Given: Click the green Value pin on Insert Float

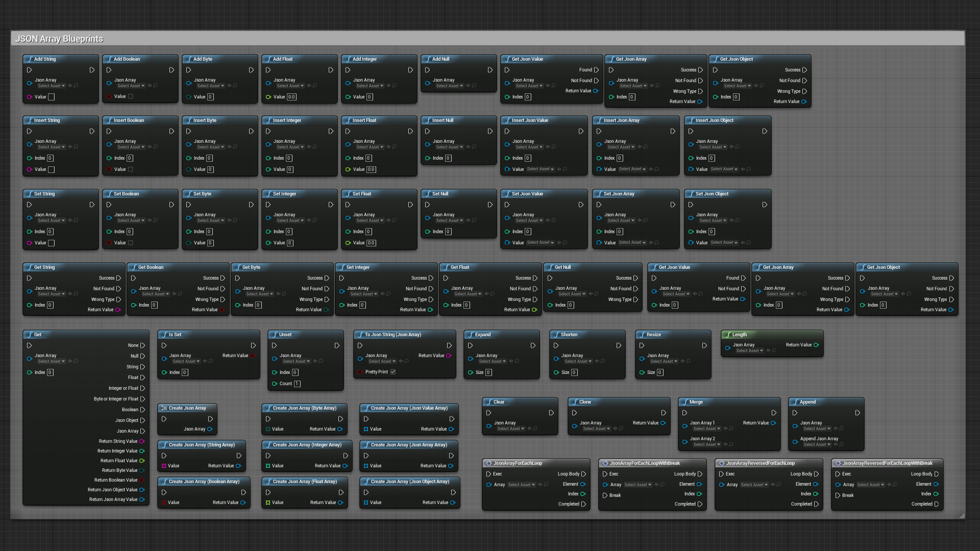Looking at the screenshot, I should pyautogui.click(x=348, y=169).
